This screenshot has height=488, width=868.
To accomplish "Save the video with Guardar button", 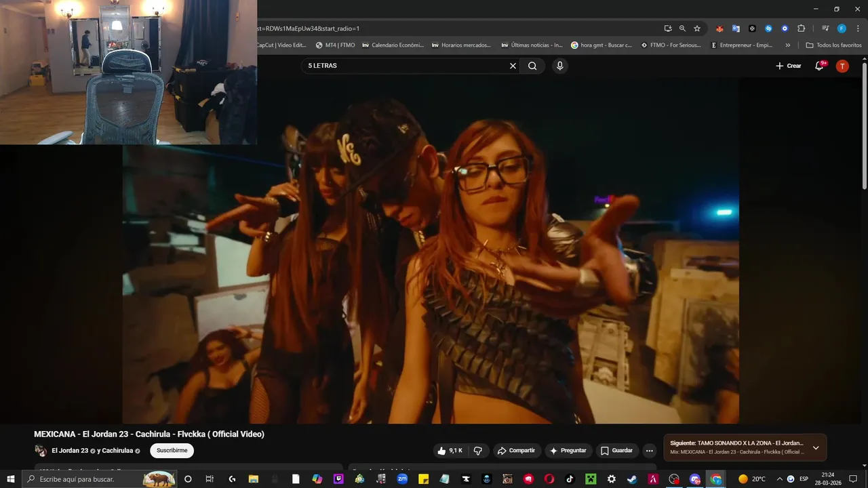I will [616, 451].
